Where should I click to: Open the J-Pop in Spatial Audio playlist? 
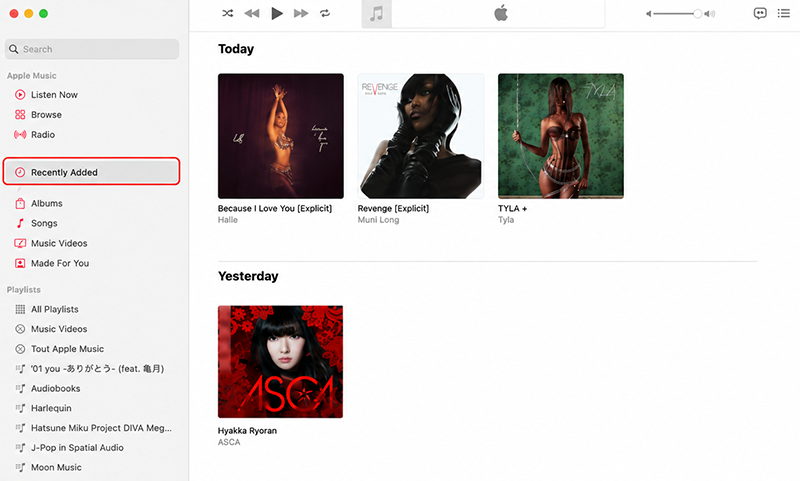point(77,447)
